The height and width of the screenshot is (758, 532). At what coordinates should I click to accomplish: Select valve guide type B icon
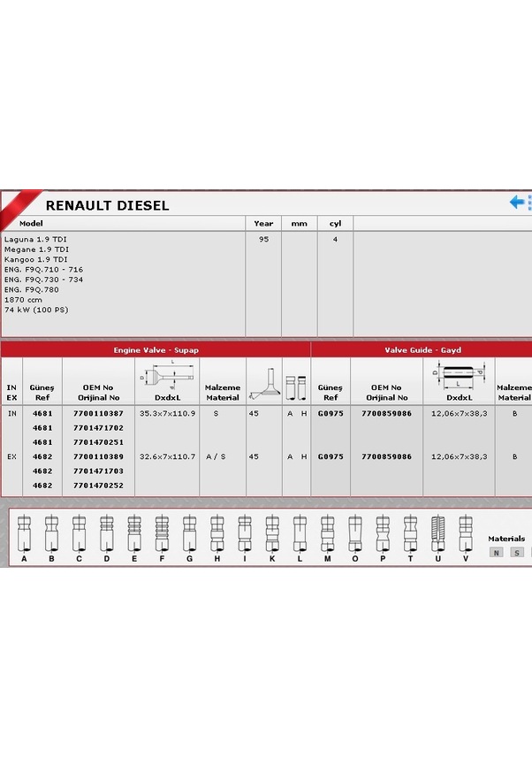(x=51, y=533)
